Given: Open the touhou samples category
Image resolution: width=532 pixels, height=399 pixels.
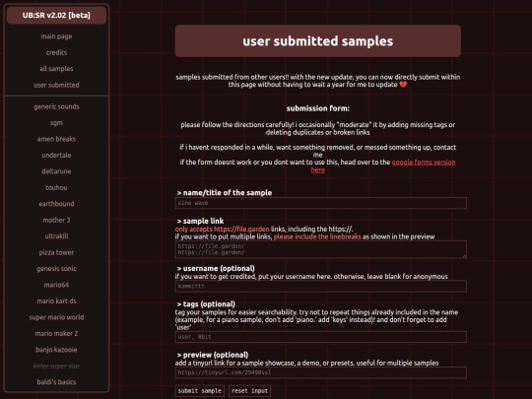Looking at the screenshot, I should click(56, 187).
